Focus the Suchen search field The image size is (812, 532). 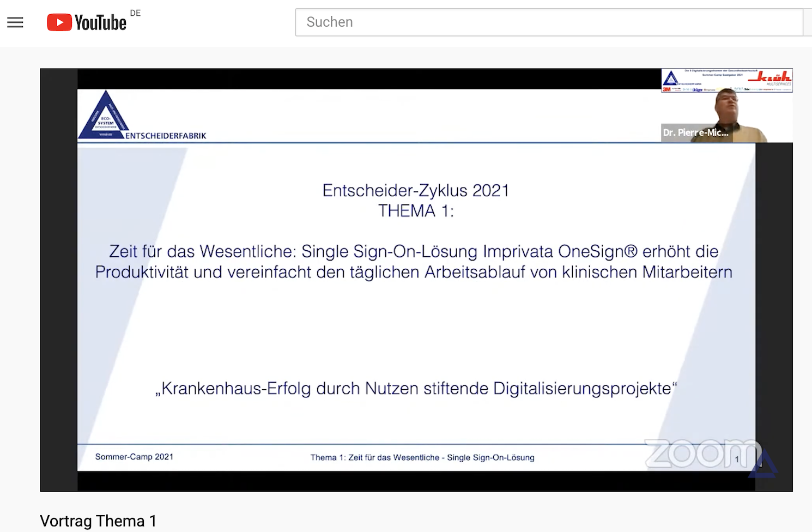549,22
